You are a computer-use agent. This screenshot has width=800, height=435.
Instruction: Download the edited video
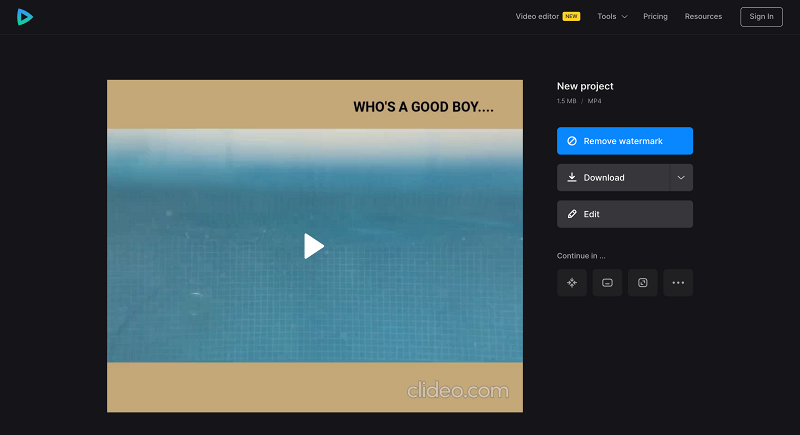pos(613,177)
